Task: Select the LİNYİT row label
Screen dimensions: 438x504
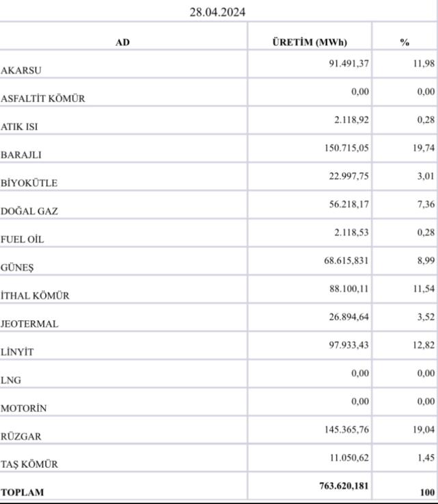Action: (18, 352)
